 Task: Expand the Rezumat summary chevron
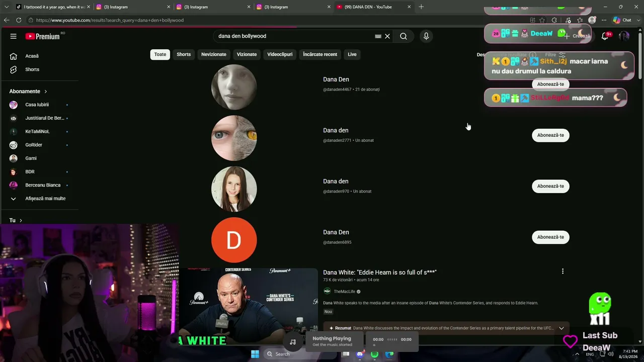(x=561, y=328)
